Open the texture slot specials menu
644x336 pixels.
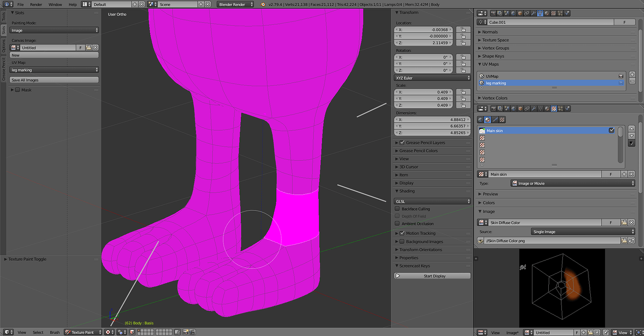coord(632,143)
